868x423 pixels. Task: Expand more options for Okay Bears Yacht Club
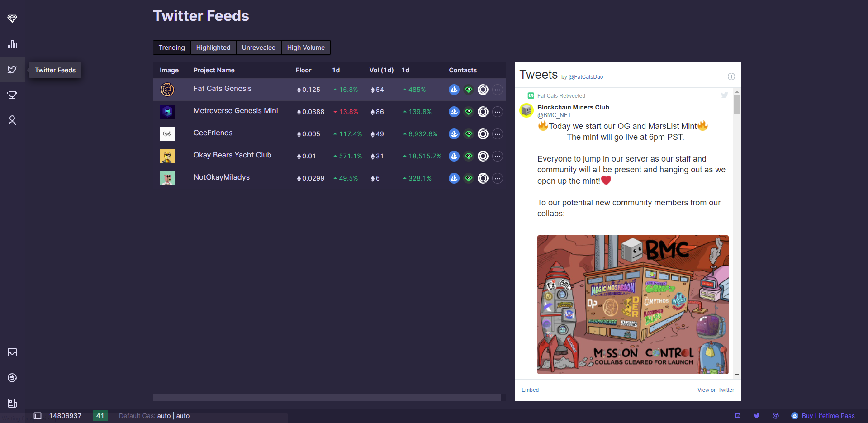tap(498, 156)
